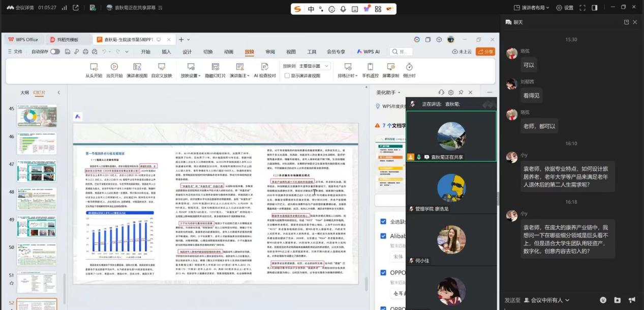Check the 显示演讲者视图 checkbox
Image resolution: width=644 pixels, height=310 pixels.
[x=287, y=76]
